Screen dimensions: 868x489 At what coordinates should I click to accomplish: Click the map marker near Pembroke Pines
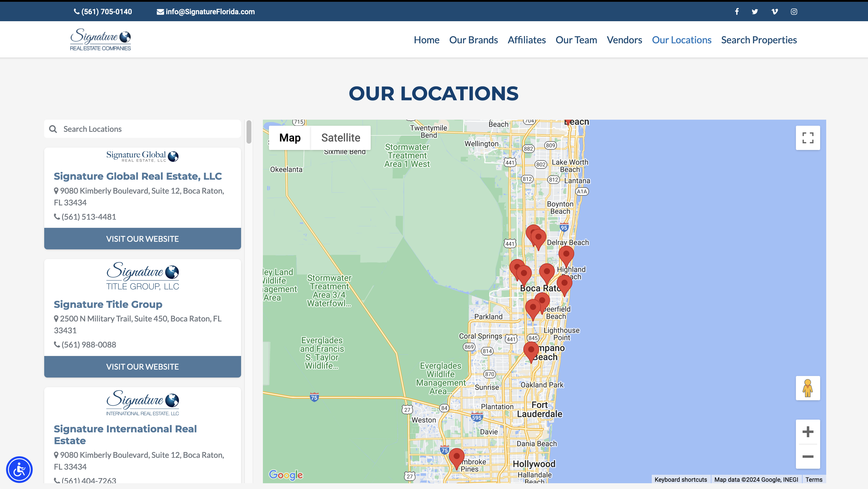457,458
